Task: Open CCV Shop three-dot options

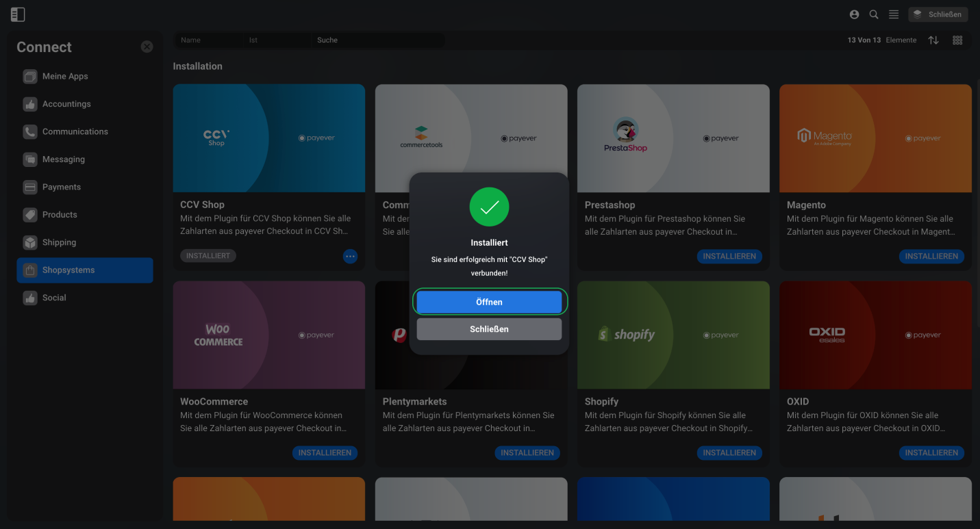Action: click(350, 257)
